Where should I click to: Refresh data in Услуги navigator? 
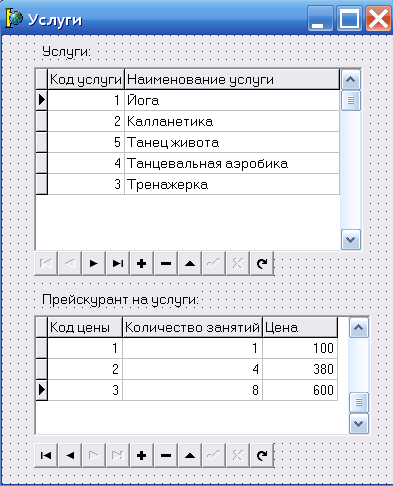[262, 263]
